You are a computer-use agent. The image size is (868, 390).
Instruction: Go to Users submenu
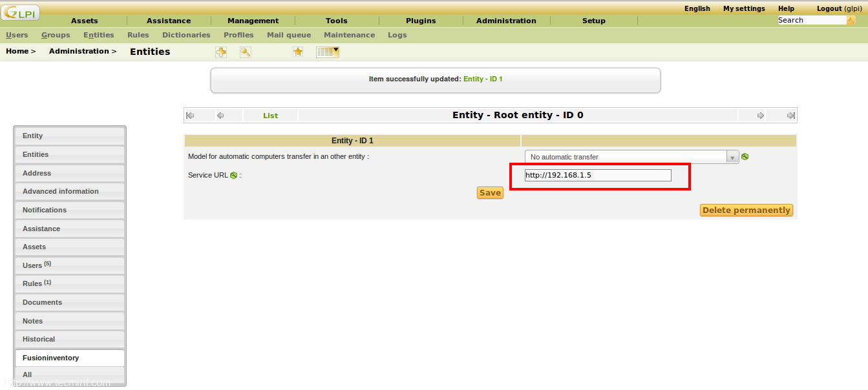click(x=17, y=35)
